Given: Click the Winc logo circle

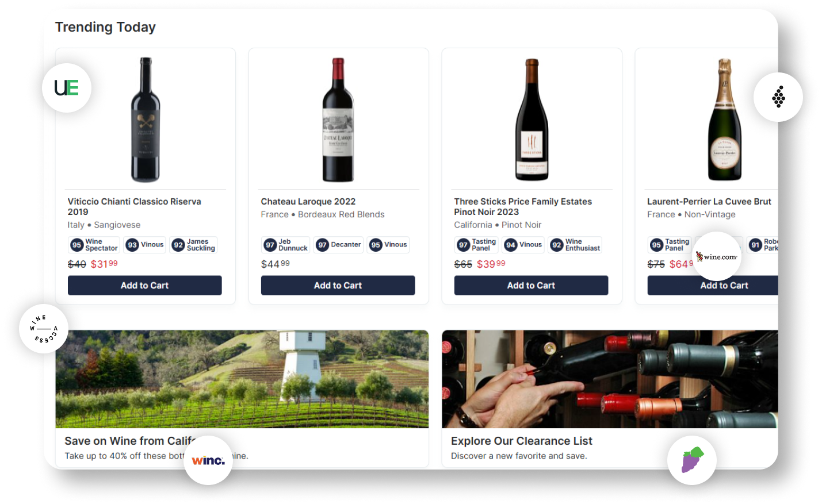Looking at the screenshot, I should click(x=208, y=460).
